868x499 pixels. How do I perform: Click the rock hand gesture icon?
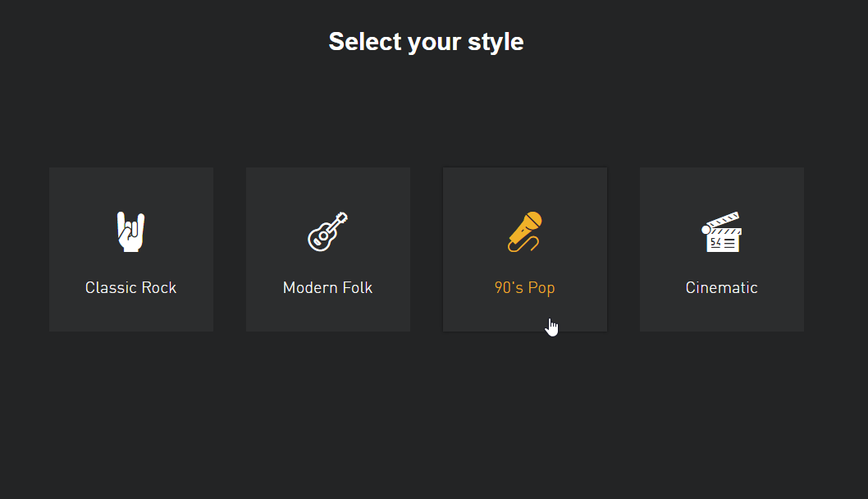coord(130,231)
